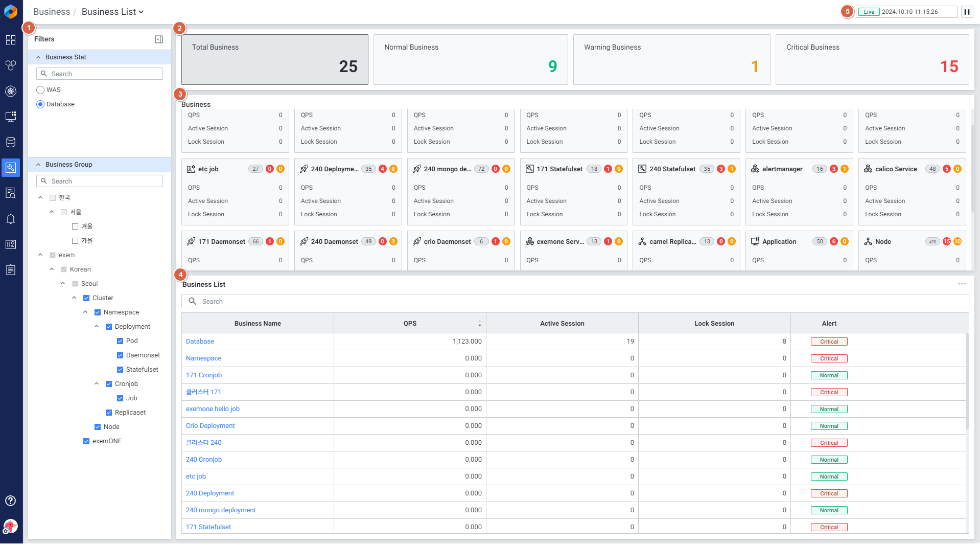Click the dashboard grid icon in sidebar

point(11,40)
